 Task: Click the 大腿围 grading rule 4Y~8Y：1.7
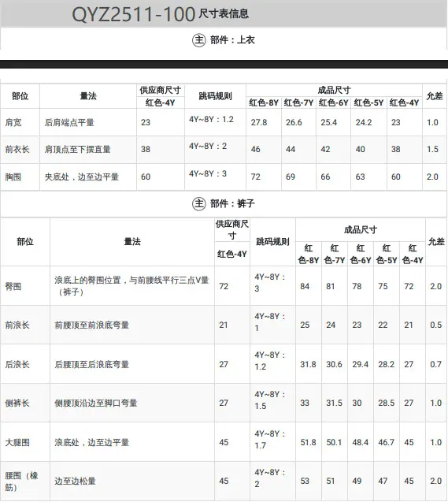pos(270,440)
